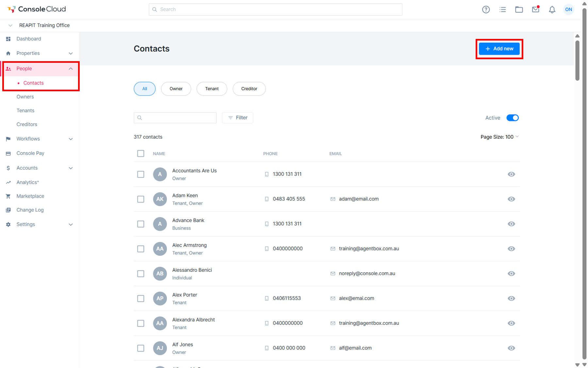Viewport: 588px width, 368px height.
Task: Click the email icon beside alex@emai.com
Action: click(333, 298)
